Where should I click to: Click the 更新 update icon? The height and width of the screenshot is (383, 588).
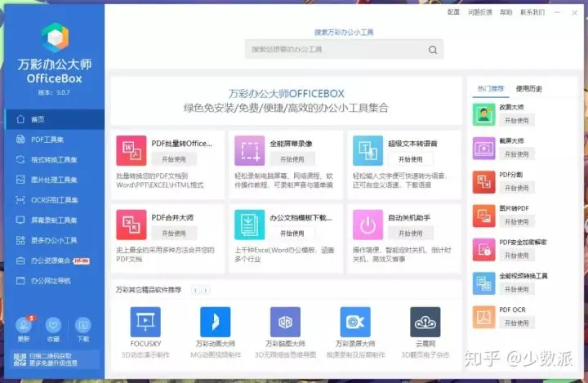(24, 325)
